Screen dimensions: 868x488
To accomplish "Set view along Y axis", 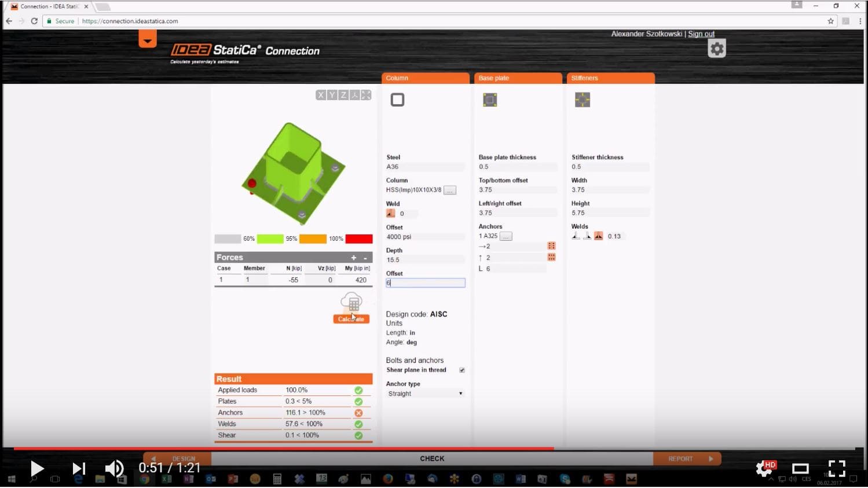I will point(332,95).
